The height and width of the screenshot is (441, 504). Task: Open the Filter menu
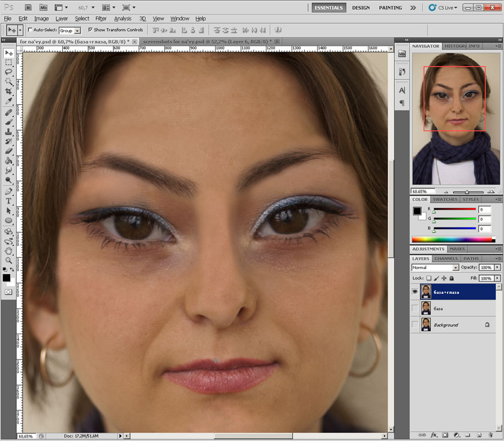click(100, 19)
